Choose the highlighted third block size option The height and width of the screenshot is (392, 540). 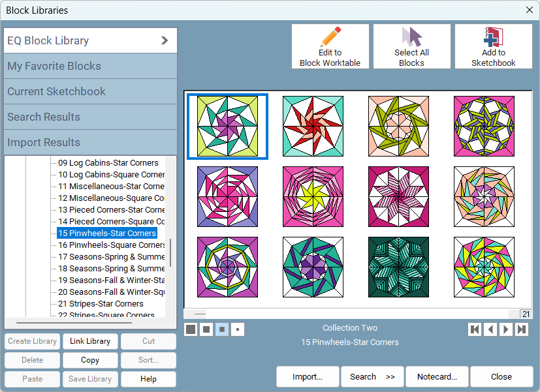[222, 329]
